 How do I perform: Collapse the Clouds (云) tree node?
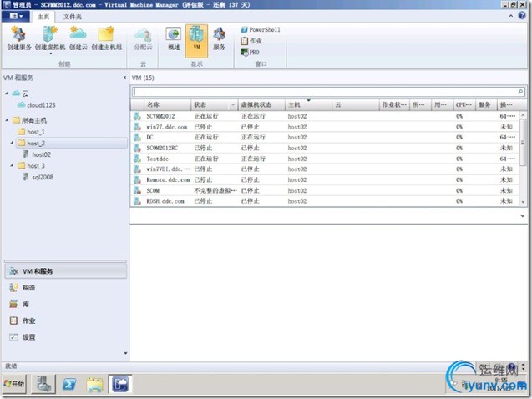(x=7, y=93)
